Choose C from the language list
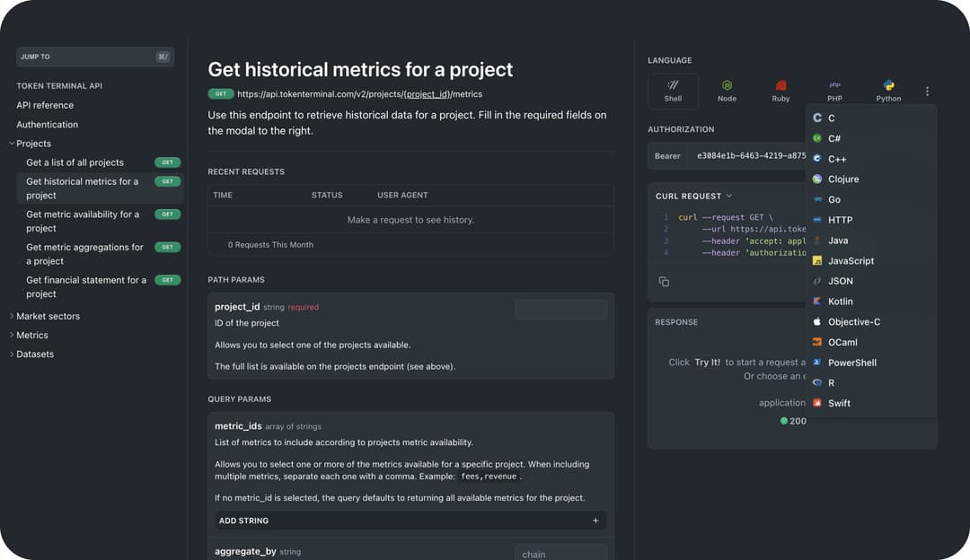 (871, 118)
